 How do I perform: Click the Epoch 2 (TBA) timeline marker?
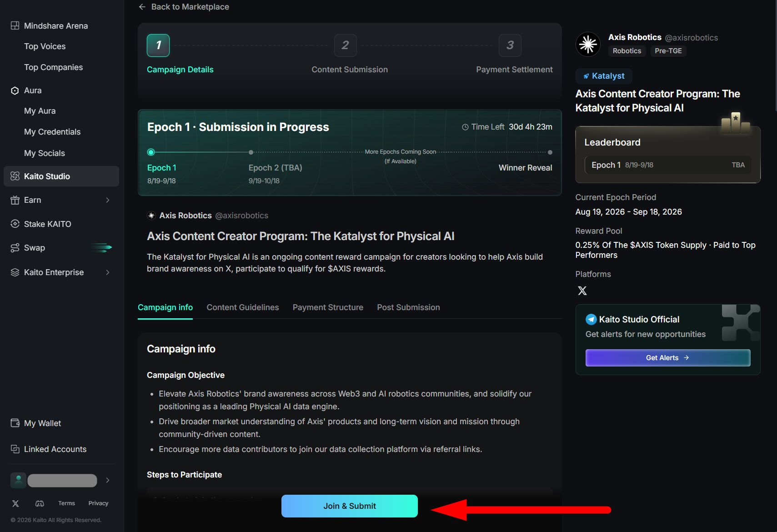click(x=251, y=152)
